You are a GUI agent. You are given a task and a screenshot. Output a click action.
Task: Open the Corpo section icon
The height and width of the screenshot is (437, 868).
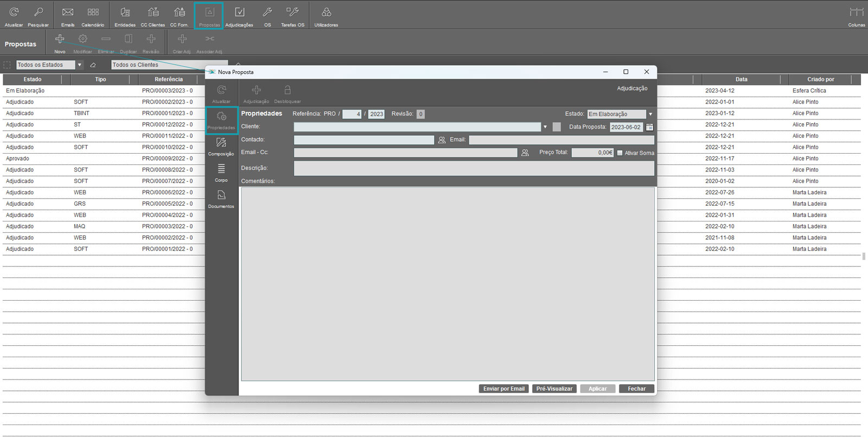221,172
